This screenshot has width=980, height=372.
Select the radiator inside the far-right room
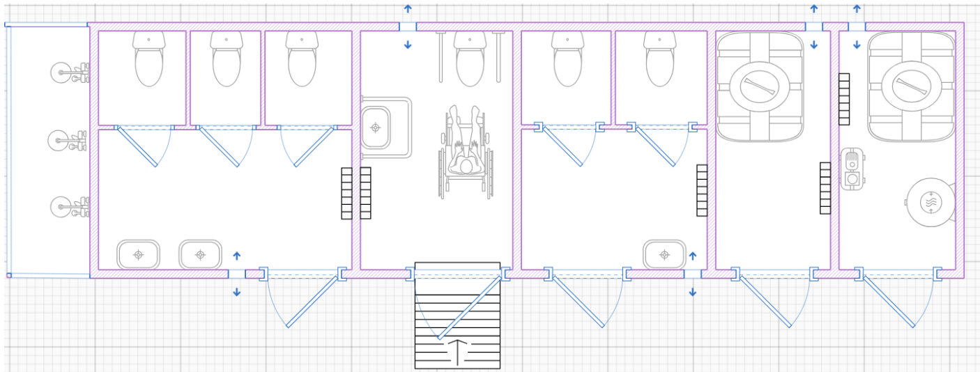point(844,99)
